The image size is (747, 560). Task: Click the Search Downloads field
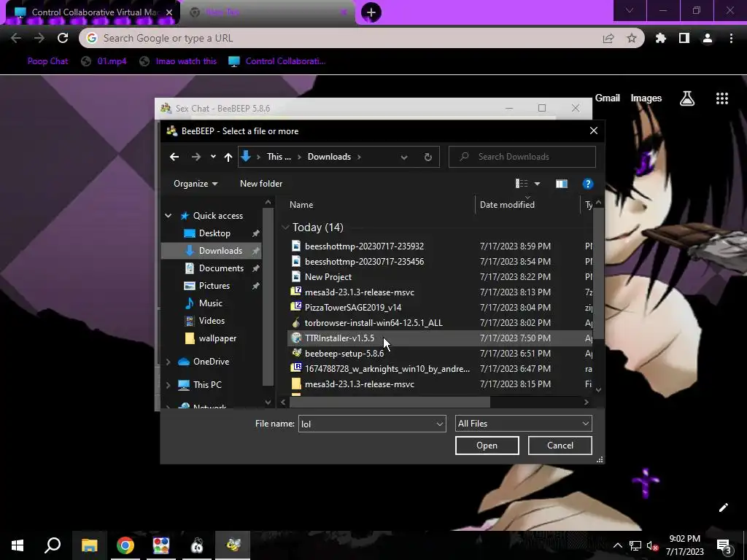(x=522, y=157)
